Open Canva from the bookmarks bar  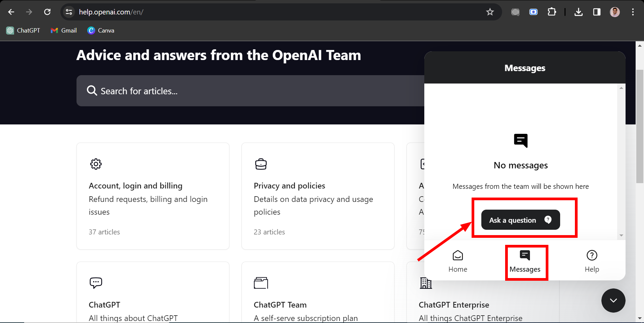(x=100, y=30)
